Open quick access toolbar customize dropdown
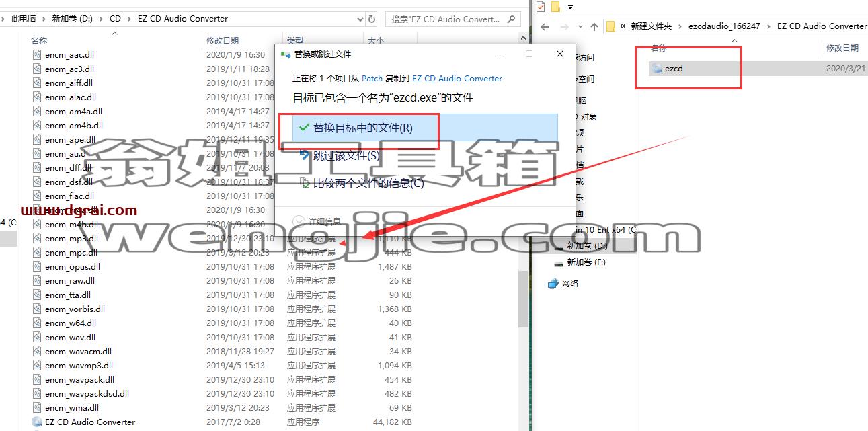Viewport: 868px width, 431px height. 570,7
